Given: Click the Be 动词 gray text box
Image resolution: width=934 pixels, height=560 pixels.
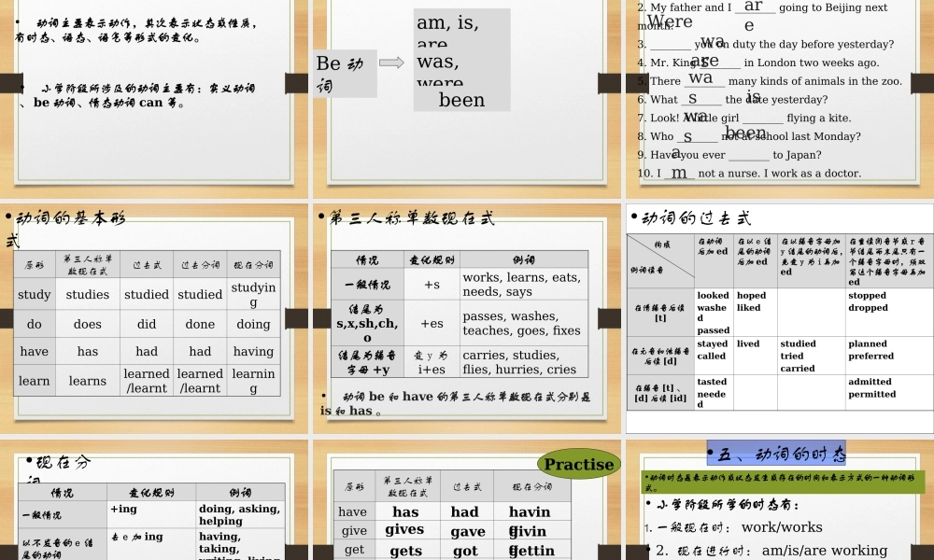Looking at the screenshot, I should 345,74.
